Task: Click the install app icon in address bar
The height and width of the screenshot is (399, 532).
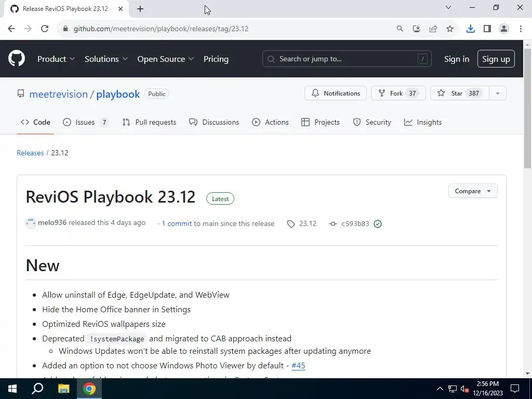Action: [x=417, y=29]
